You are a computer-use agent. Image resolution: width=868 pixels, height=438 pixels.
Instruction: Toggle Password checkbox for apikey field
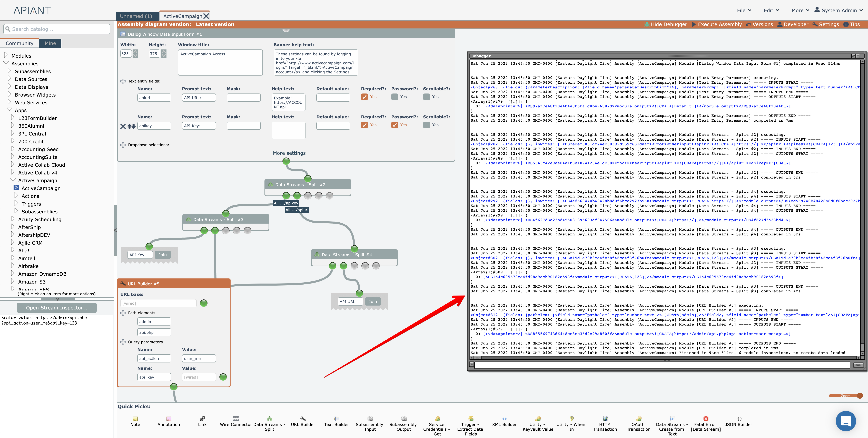pyautogui.click(x=394, y=125)
